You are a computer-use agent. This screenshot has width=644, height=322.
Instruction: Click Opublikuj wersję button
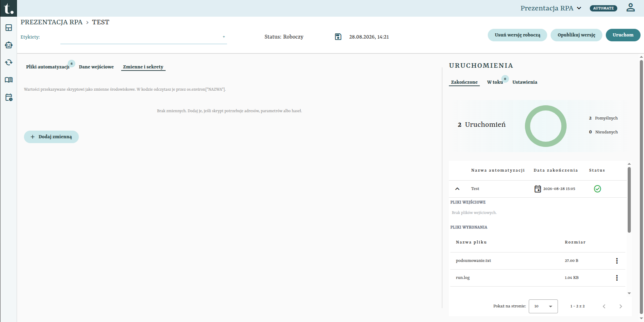576,35
